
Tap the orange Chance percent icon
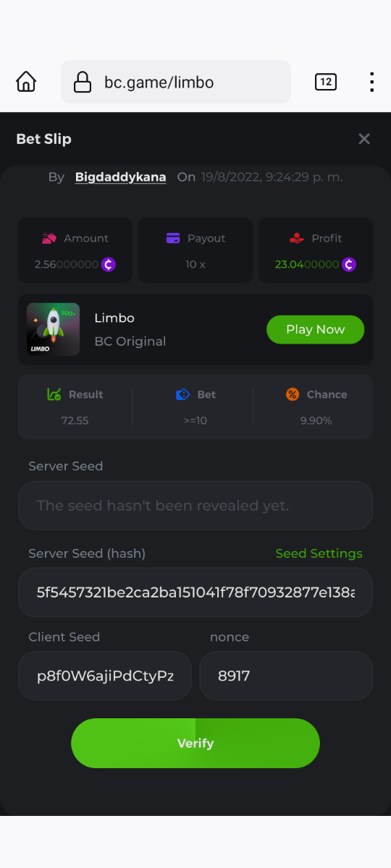coord(293,394)
